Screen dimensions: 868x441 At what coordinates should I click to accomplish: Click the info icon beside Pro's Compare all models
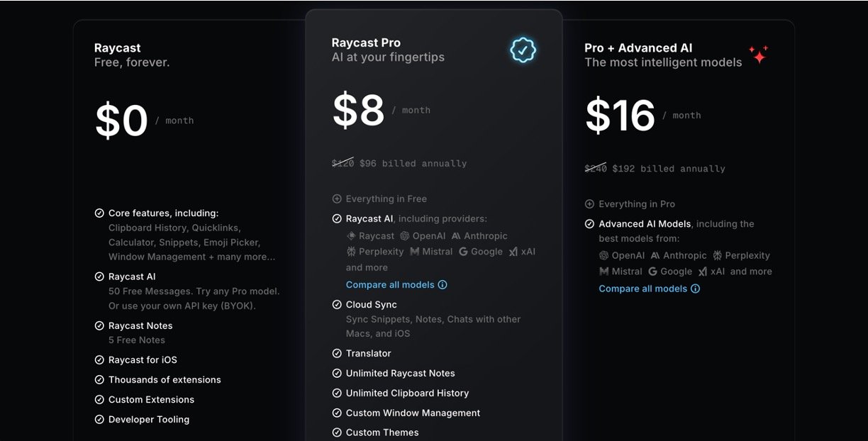tap(443, 285)
